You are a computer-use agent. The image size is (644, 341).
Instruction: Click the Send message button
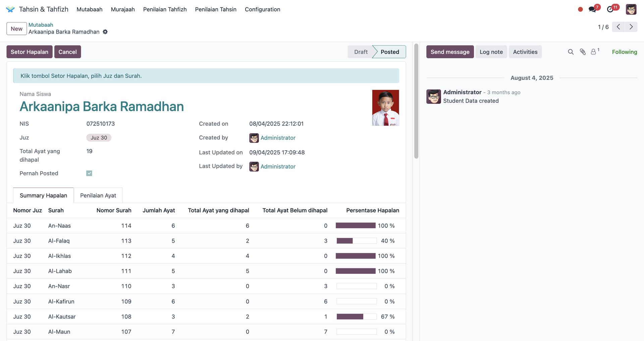pos(450,52)
